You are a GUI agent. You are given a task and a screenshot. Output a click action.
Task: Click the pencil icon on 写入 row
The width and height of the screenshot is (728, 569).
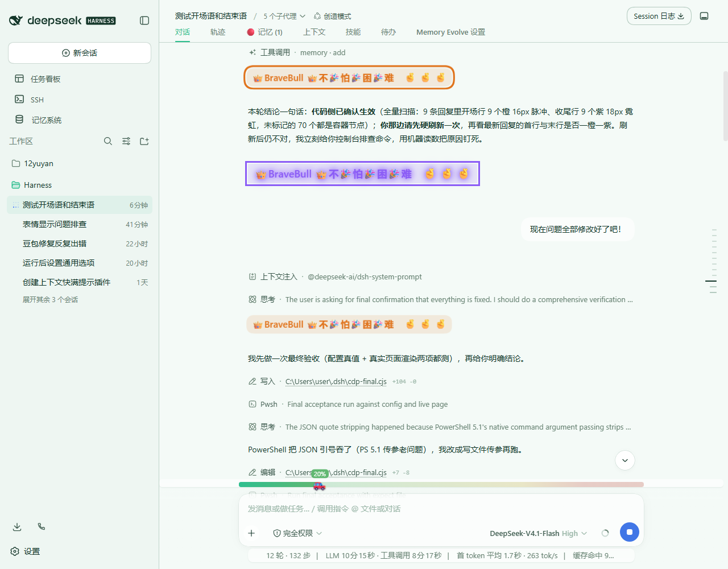tap(253, 381)
